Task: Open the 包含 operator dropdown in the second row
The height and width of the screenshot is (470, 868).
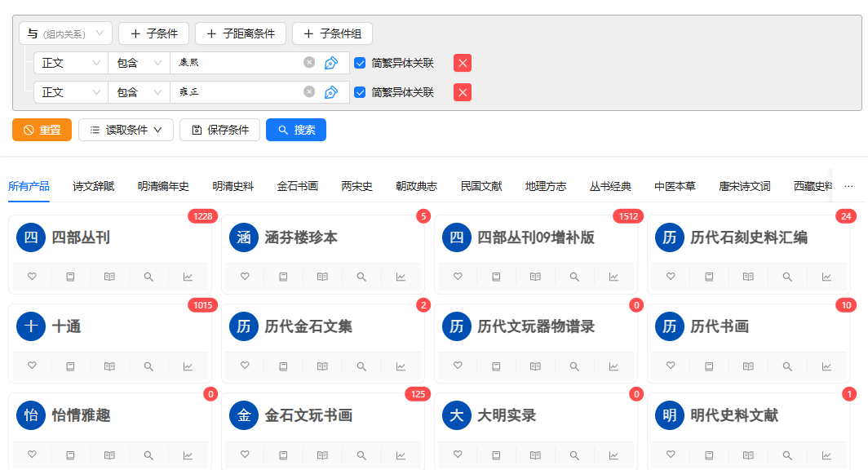Action: click(x=139, y=92)
